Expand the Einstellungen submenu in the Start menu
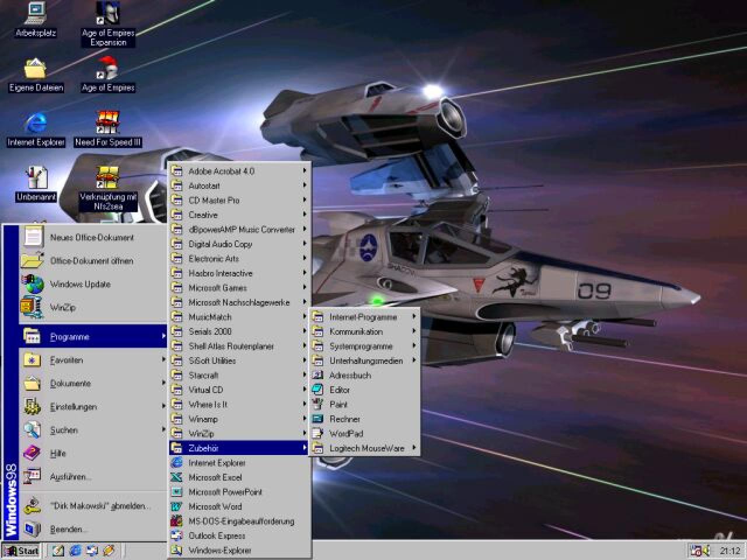Viewport: 747px width, 560px height. (93, 407)
